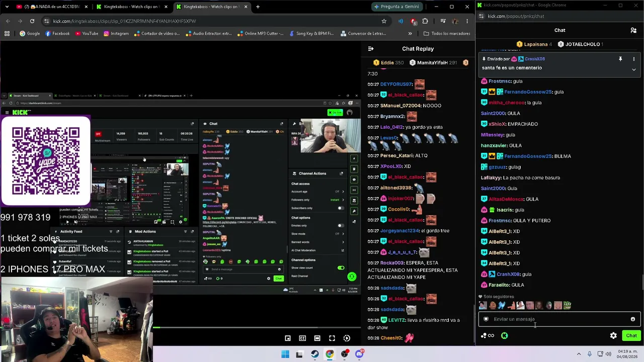Open Task View on the taskbar
Viewport: 644px width, 362px height.
pos(299,354)
